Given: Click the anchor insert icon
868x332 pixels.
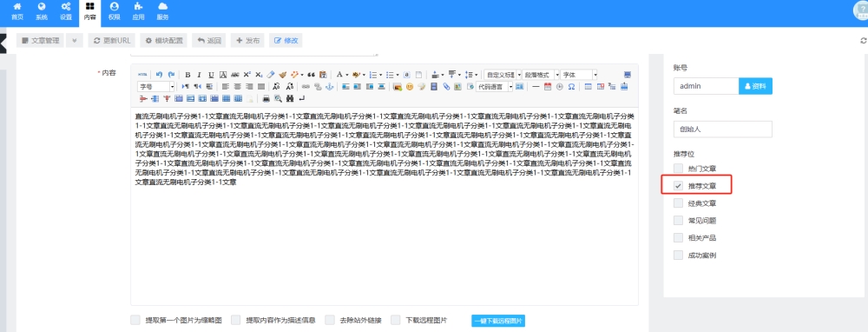Looking at the screenshot, I should (x=329, y=86).
